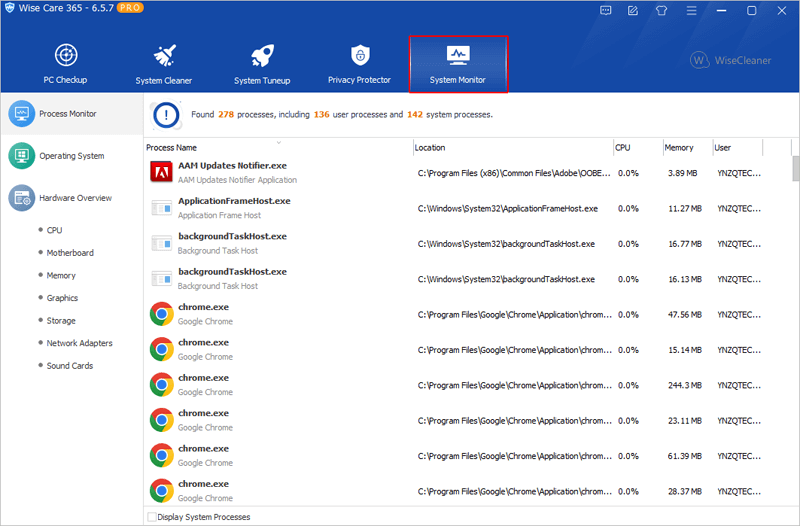The width and height of the screenshot is (800, 526).
Task: Select Sound Cards hardware item
Action: [69, 365]
